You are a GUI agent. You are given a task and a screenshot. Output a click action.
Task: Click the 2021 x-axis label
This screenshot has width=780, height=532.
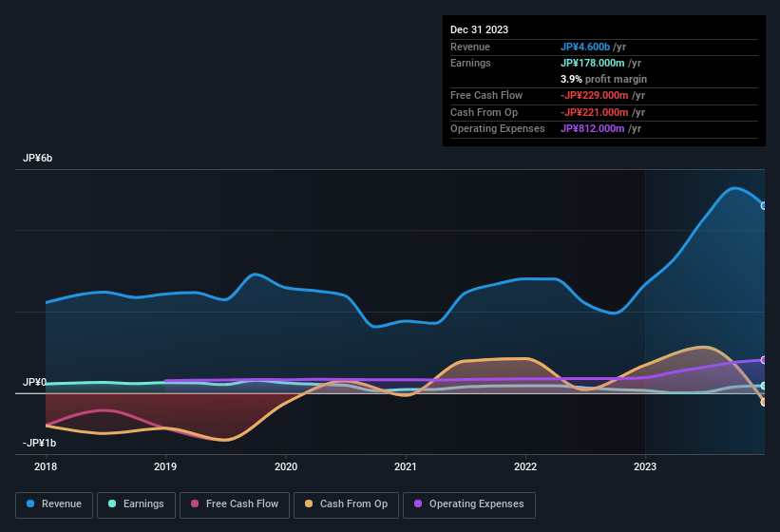406,466
